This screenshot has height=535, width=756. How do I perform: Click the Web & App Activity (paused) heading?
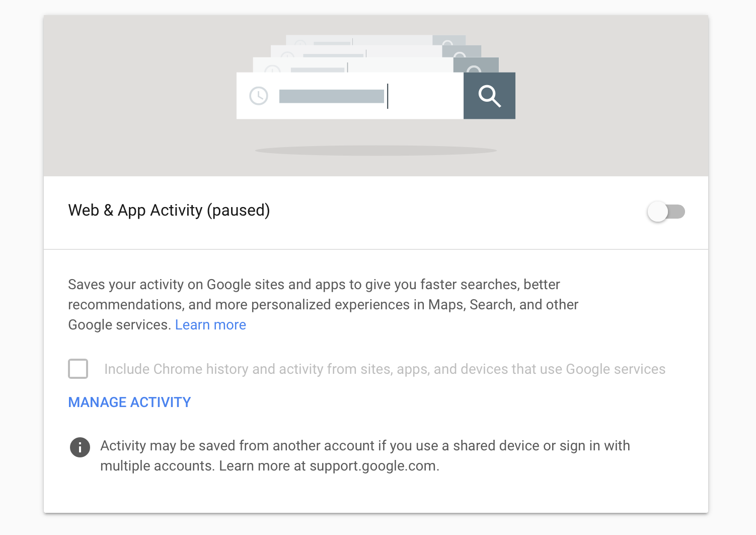click(x=169, y=210)
